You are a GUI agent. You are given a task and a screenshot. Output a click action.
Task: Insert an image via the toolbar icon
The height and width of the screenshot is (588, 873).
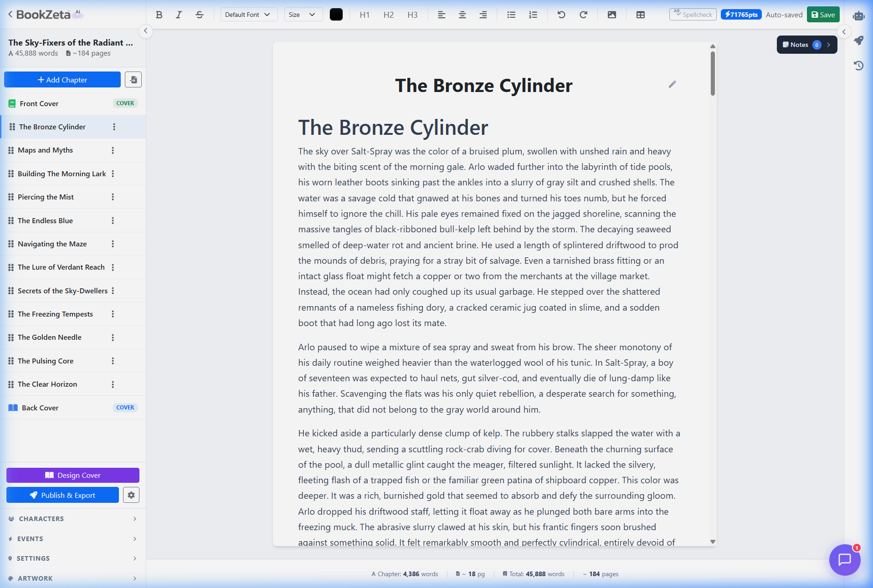611,15
